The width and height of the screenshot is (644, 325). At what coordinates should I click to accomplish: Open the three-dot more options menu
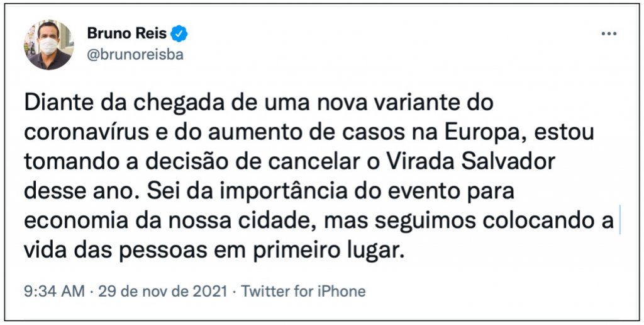609,34
